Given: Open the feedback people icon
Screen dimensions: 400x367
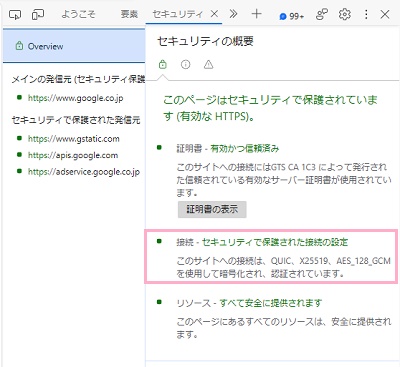Looking at the screenshot, I should click(x=322, y=14).
